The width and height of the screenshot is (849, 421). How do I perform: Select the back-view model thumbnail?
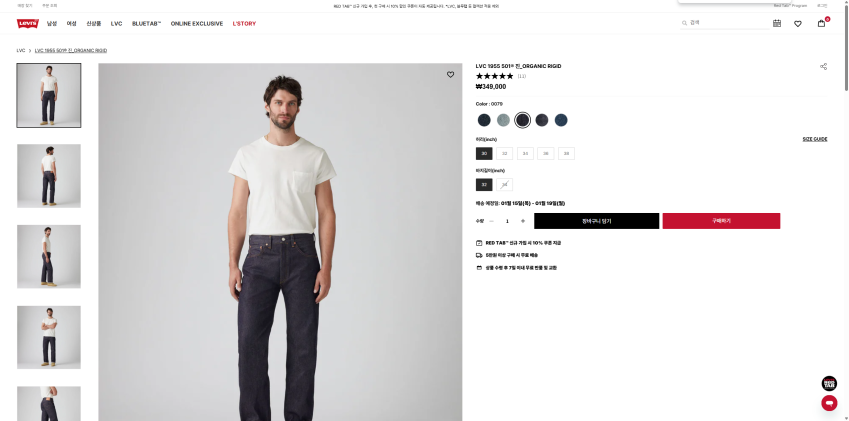[49, 176]
